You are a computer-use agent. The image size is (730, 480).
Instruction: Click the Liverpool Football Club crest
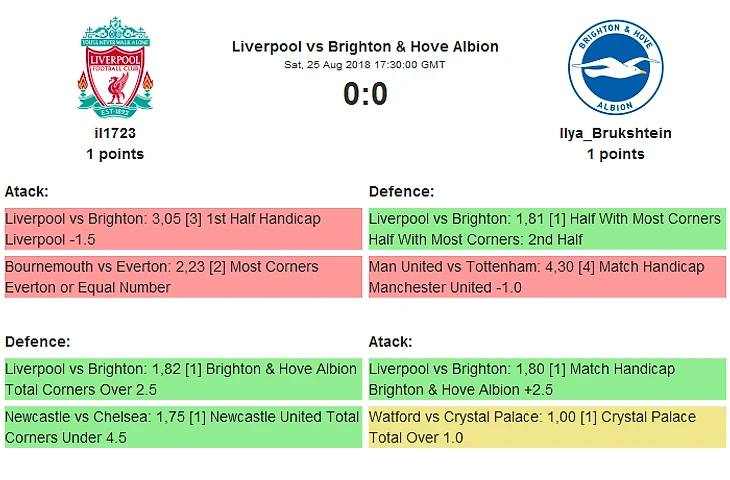115,68
